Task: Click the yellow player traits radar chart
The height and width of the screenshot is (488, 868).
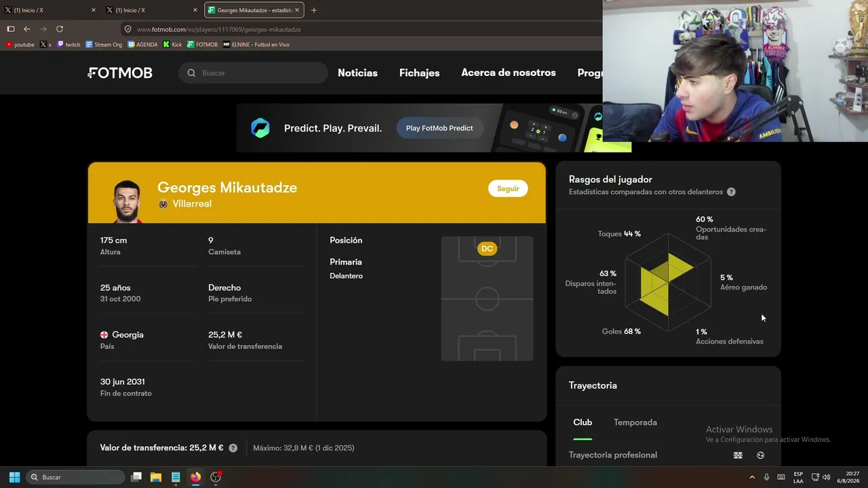Action: click(668, 283)
